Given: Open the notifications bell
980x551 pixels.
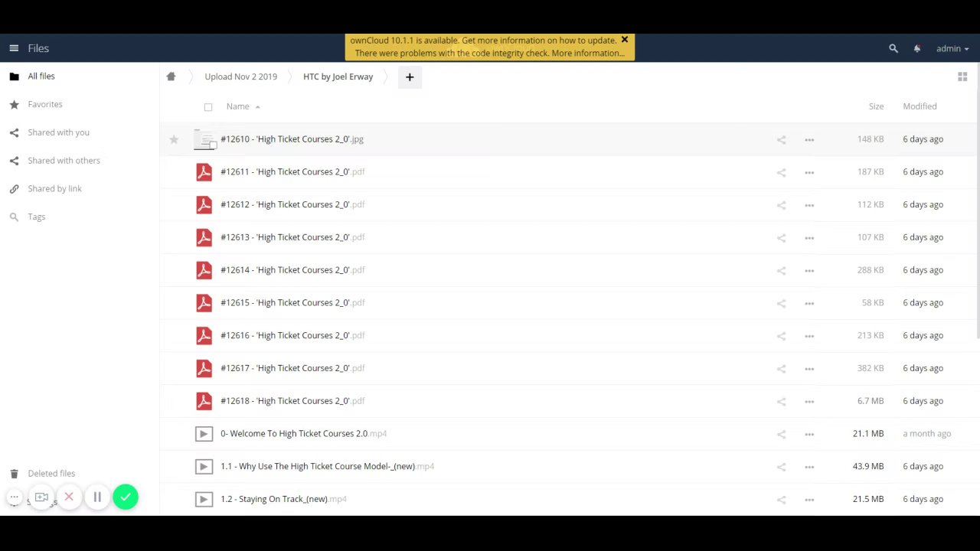Looking at the screenshot, I should pyautogui.click(x=916, y=48).
